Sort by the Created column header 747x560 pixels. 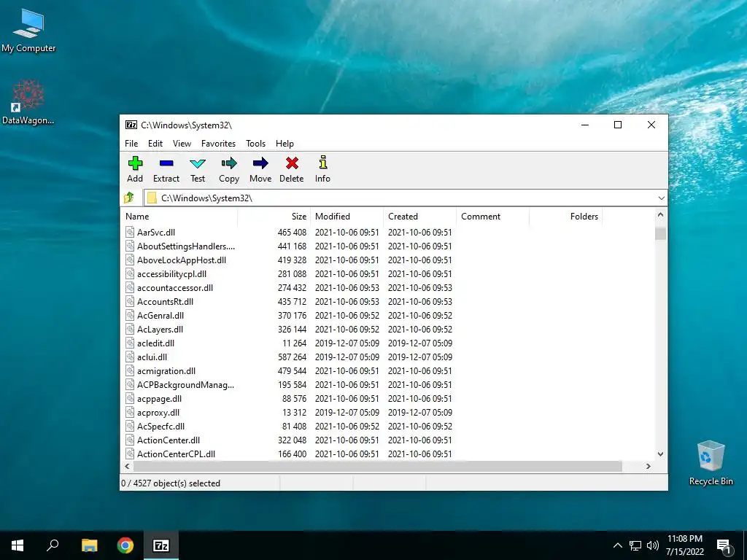click(x=419, y=216)
